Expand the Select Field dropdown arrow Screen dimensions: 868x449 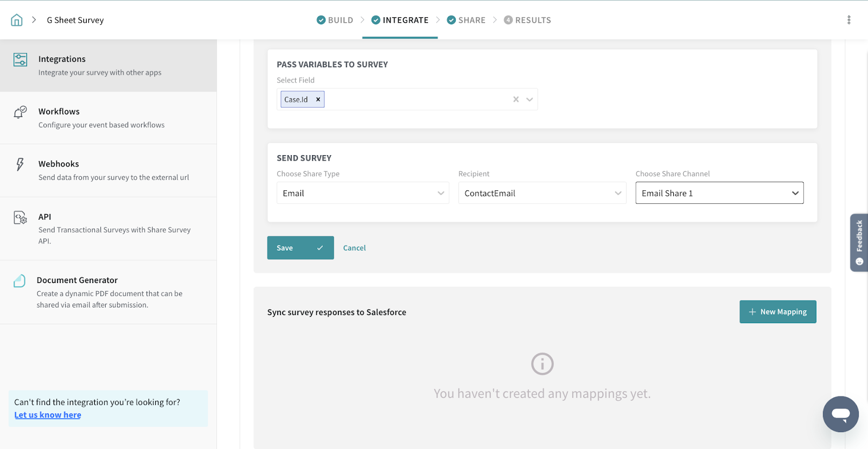529,99
